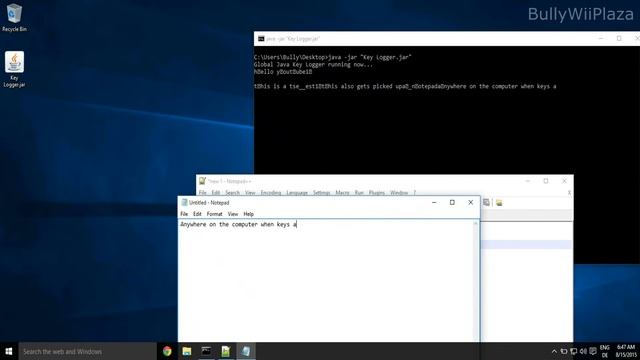Switch to Command Prompt taskbar icon
Screen dimensions: 640x360
206,351
